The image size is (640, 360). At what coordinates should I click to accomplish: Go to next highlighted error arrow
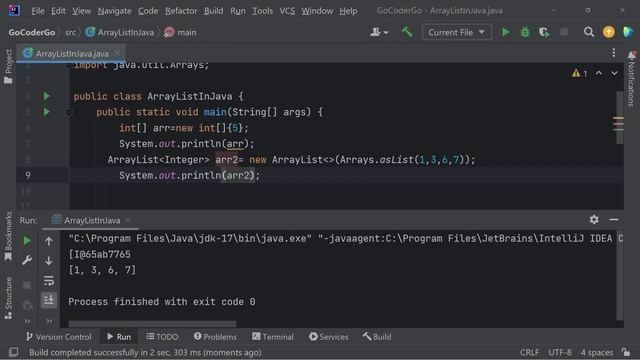[614, 73]
